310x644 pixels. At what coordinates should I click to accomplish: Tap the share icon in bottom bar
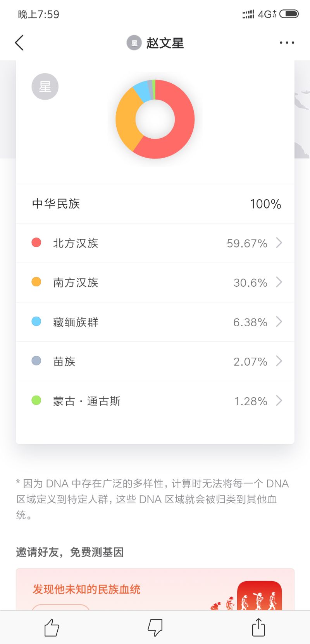click(x=258, y=627)
